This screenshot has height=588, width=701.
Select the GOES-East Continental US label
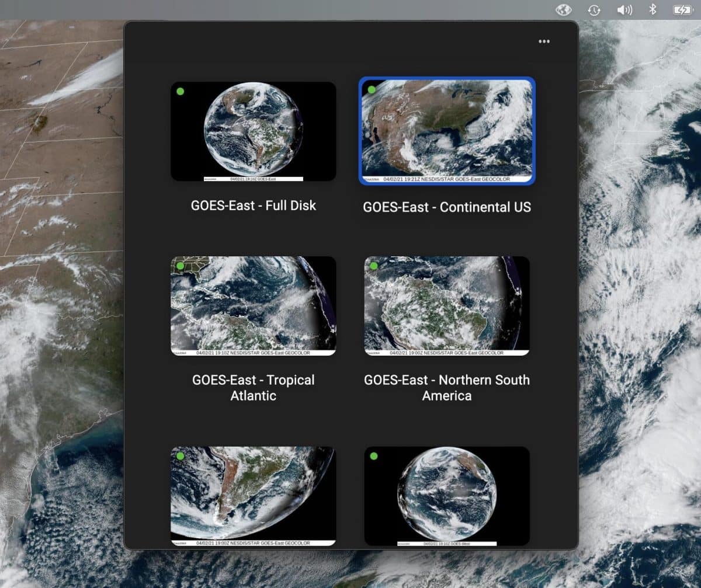(x=447, y=207)
